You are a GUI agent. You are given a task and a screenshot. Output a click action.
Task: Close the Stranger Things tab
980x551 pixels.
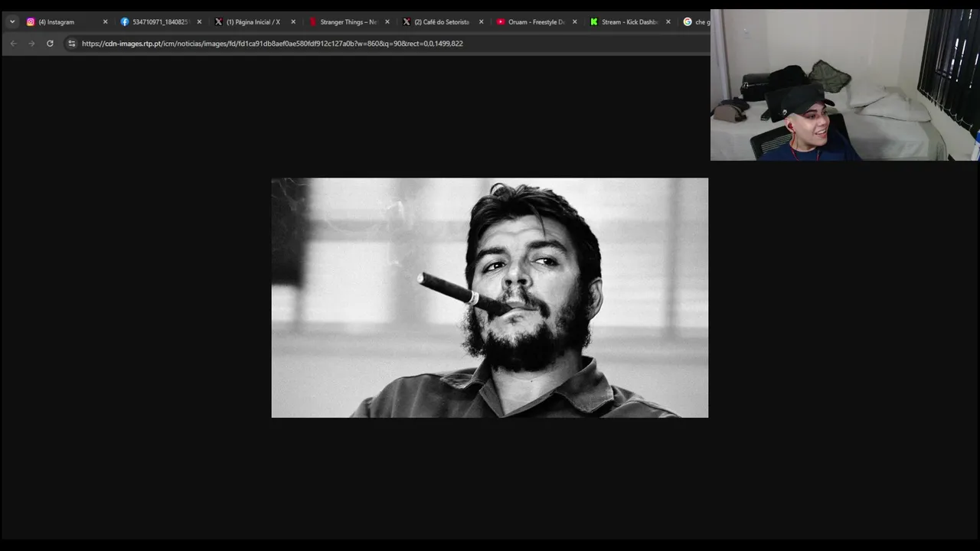click(387, 22)
